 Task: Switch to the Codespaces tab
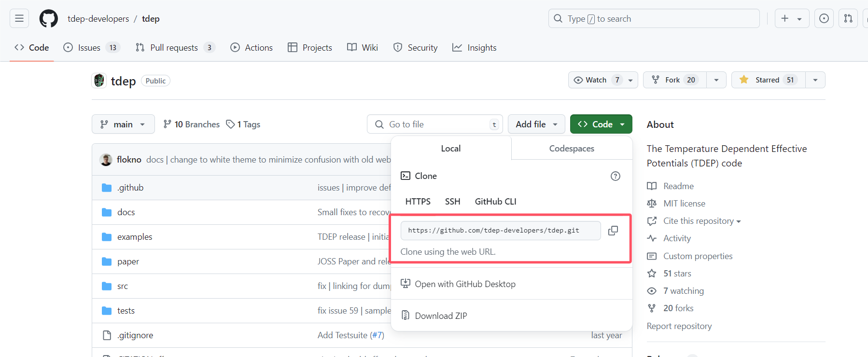pos(572,149)
